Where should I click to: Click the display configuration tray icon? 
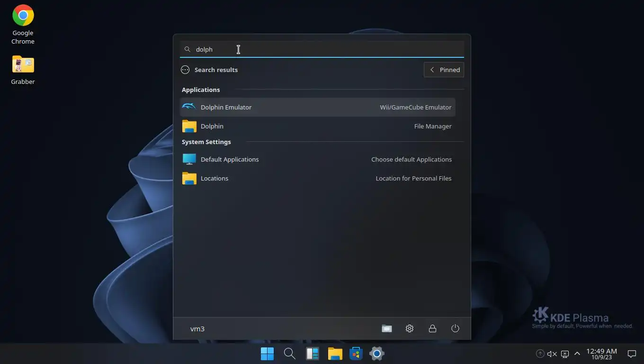(565, 354)
